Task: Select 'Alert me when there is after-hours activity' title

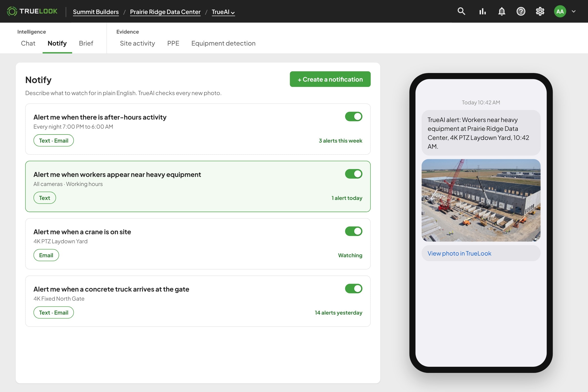Action: [x=100, y=117]
